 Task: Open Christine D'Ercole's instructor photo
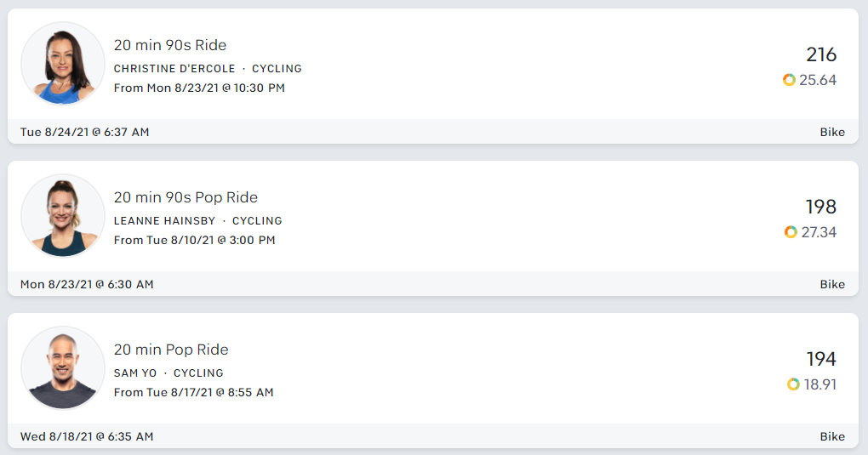pyautogui.click(x=63, y=64)
